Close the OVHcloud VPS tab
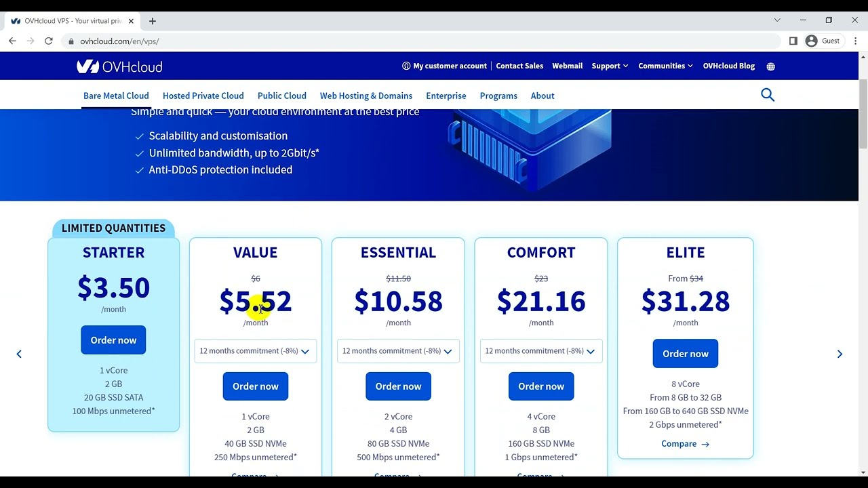Image resolution: width=868 pixels, height=488 pixels. [132, 21]
